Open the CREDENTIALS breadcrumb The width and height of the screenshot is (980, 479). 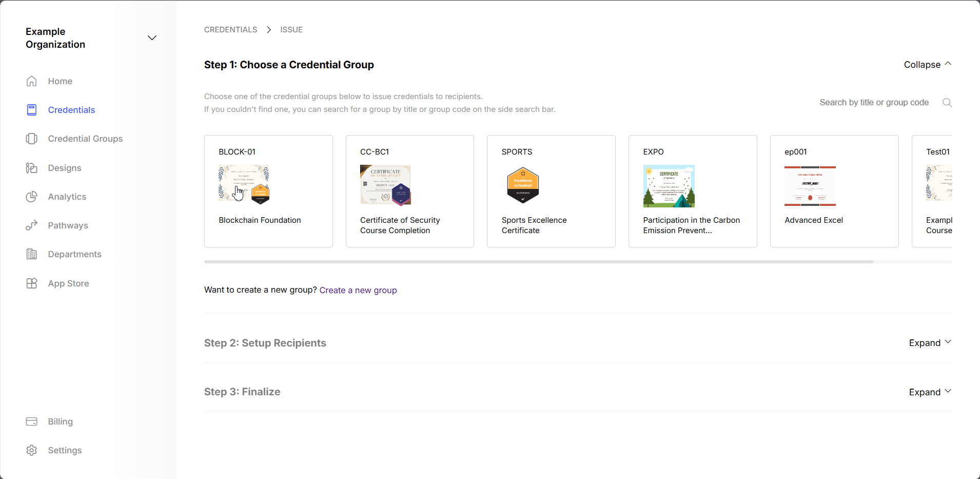point(230,29)
